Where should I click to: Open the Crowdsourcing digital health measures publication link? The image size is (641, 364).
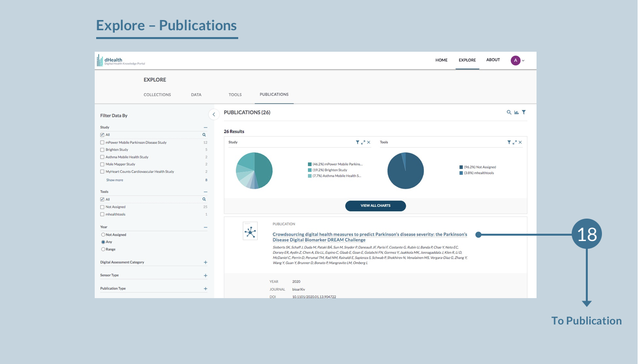coord(370,237)
